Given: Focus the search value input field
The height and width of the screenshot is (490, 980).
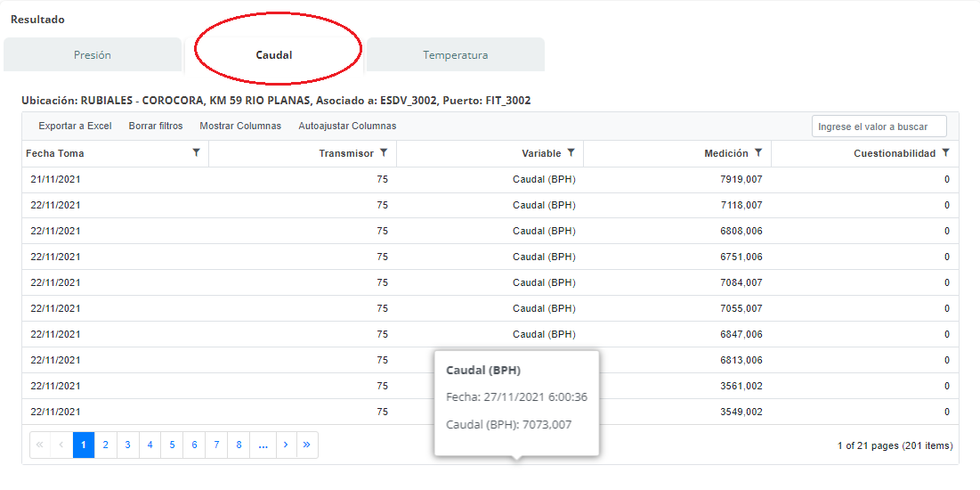Looking at the screenshot, I should click(x=879, y=127).
